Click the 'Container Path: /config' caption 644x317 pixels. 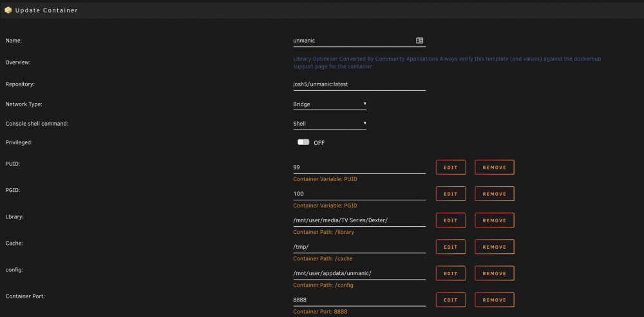(323, 285)
